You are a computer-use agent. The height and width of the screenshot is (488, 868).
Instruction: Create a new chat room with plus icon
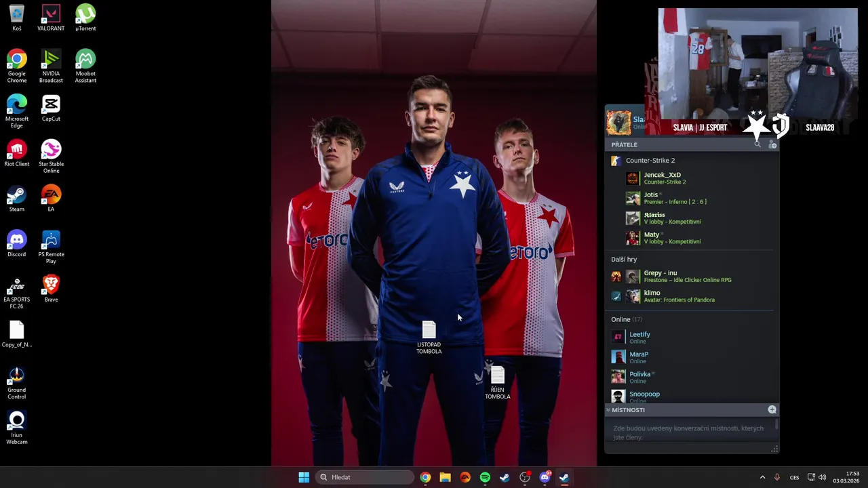[x=772, y=409]
